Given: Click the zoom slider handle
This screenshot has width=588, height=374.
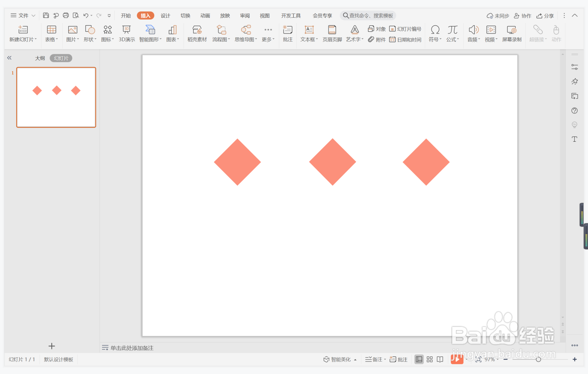Looking at the screenshot, I should (x=538, y=359).
